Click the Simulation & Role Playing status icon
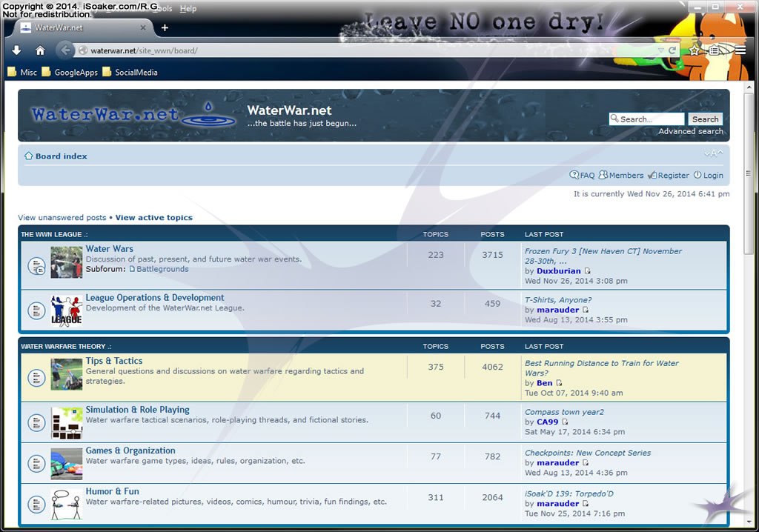This screenshot has width=759, height=532. coord(36,422)
